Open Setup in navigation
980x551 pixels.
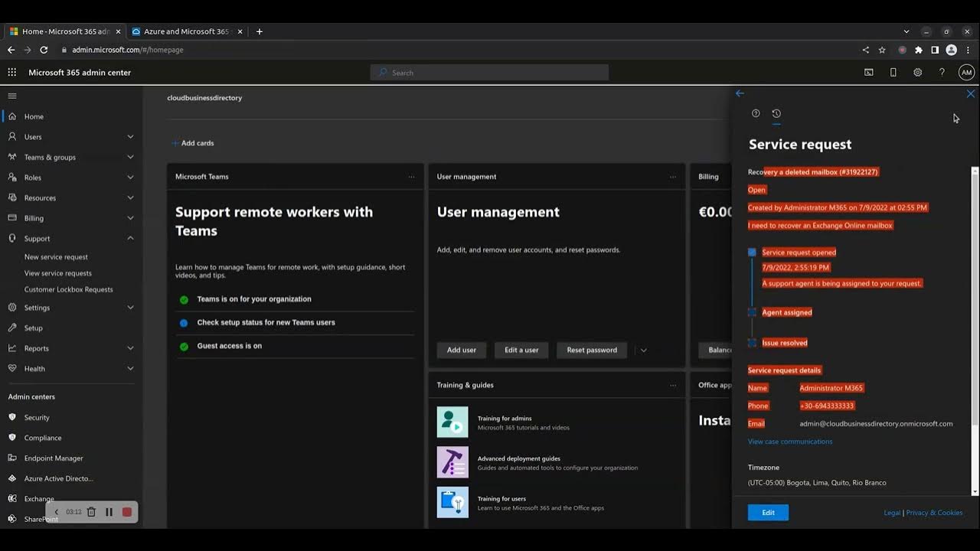click(x=33, y=328)
